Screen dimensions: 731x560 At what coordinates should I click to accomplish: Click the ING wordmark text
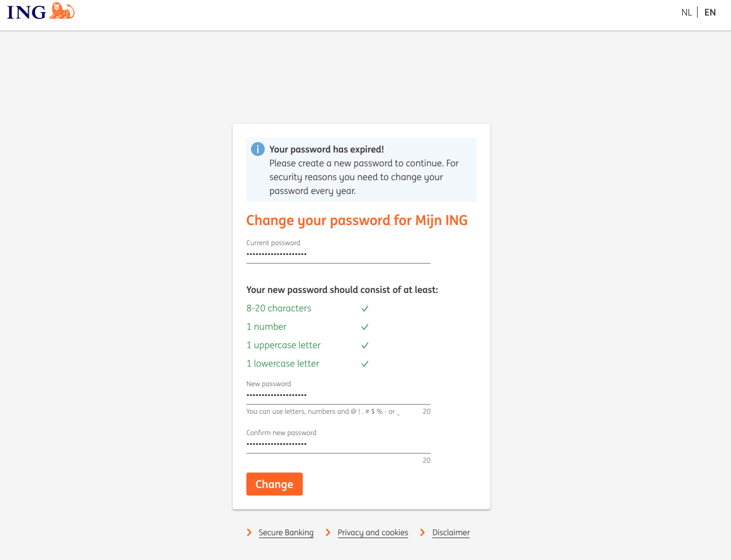click(x=26, y=12)
